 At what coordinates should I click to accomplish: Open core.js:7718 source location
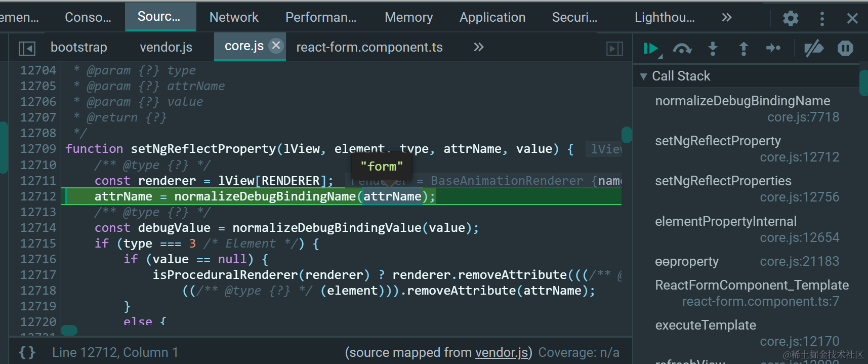(803, 117)
